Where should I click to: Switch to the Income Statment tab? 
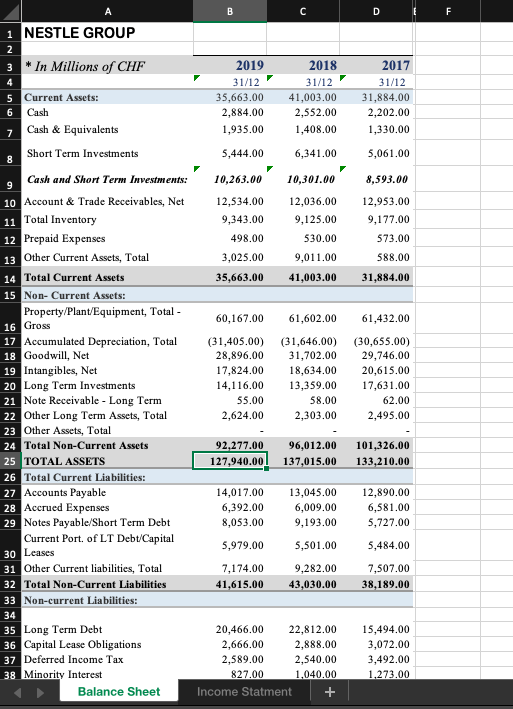click(x=244, y=692)
